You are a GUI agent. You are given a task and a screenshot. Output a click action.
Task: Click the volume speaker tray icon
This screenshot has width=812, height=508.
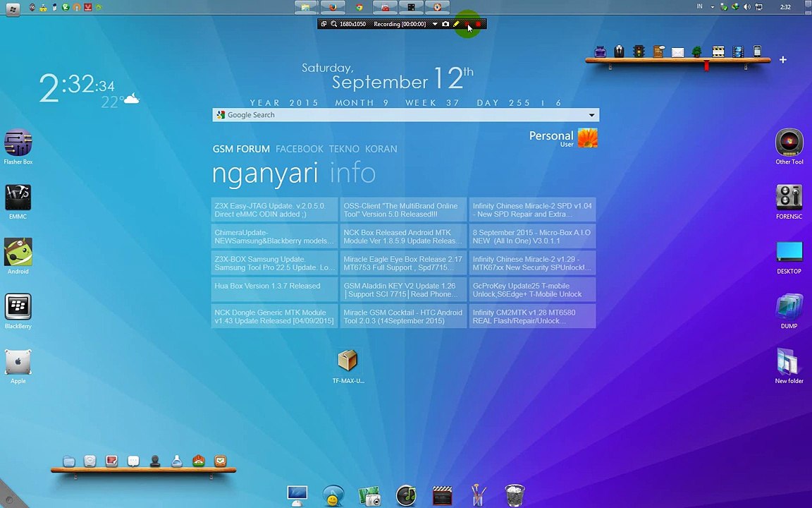(746, 7)
